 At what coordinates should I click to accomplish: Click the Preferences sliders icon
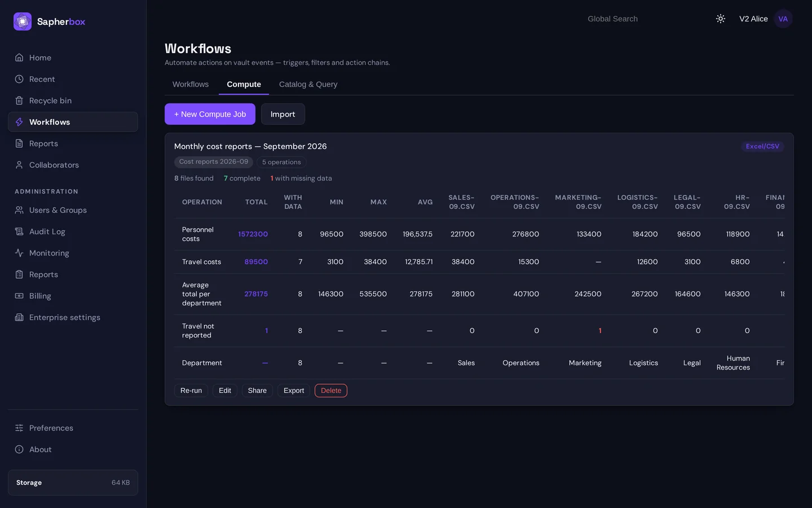pyautogui.click(x=19, y=428)
